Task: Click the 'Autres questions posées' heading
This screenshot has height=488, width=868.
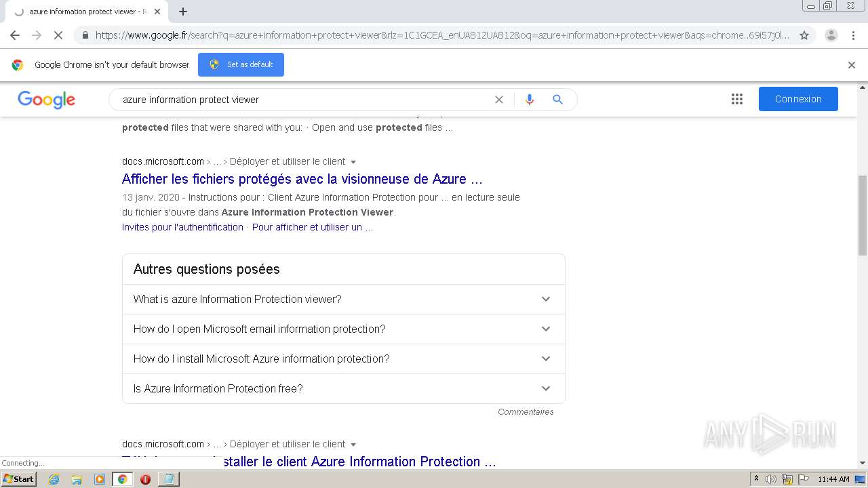Action: pos(206,269)
